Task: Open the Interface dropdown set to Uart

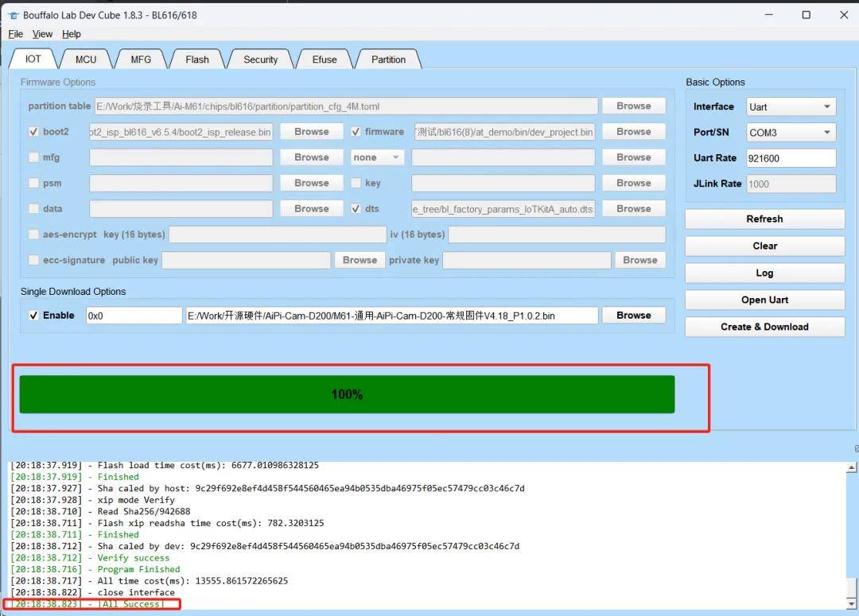Action: coord(791,107)
